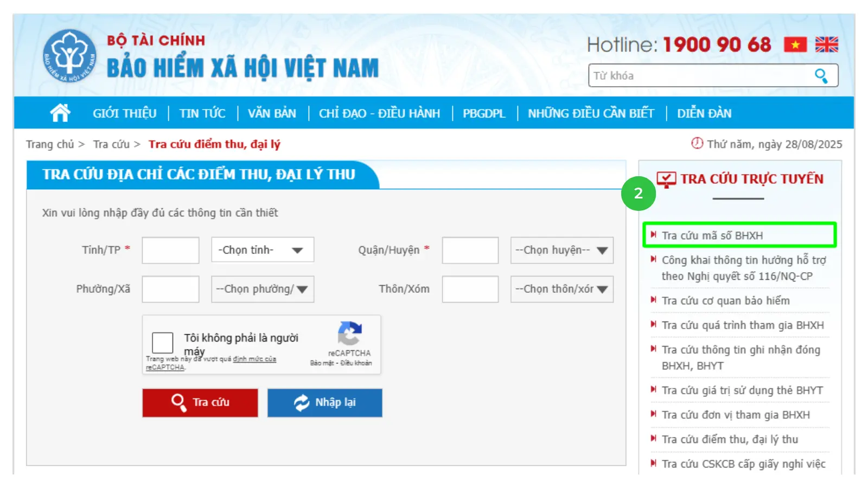Image resolution: width=868 pixels, height=488 pixels.
Task: Open the Chọn tỉnh dropdown
Action: click(263, 250)
